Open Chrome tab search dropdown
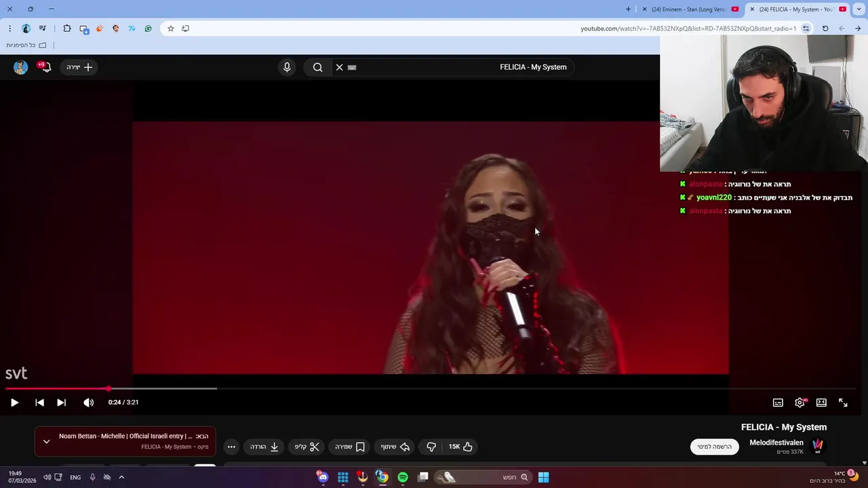868x488 pixels. [859, 9]
